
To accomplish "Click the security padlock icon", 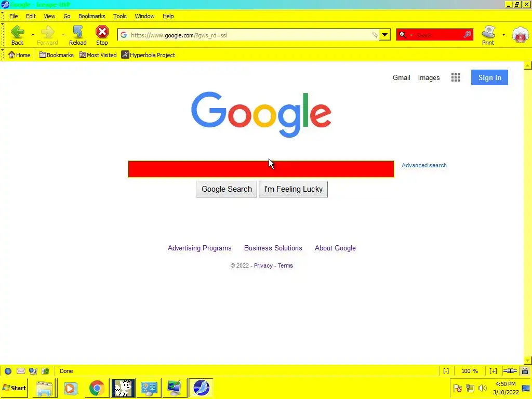I will coord(525,371).
